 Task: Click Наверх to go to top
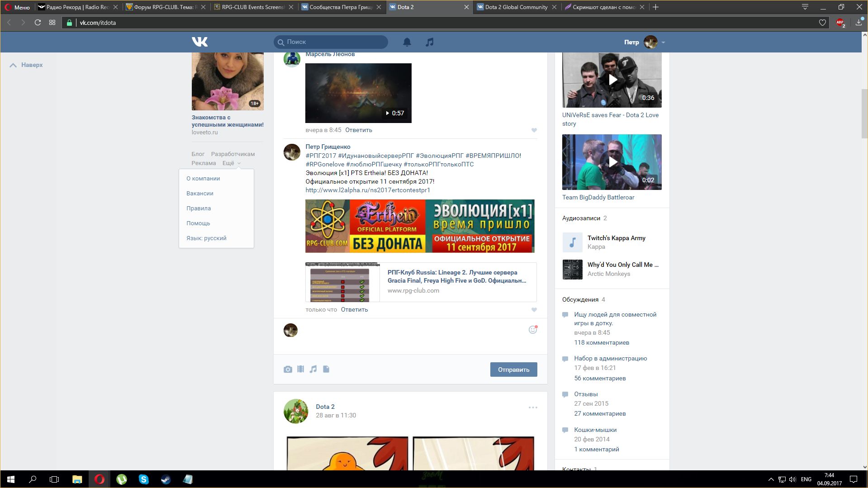[26, 65]
